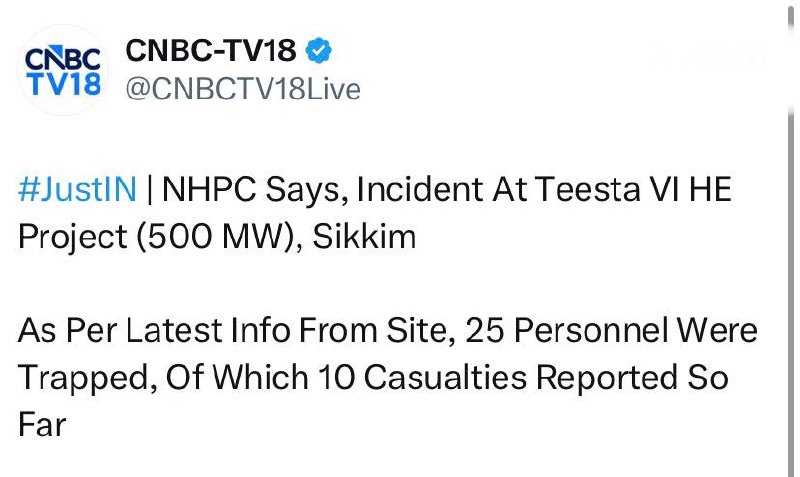Click the "10 Casualties" figure
The width and height of the screenshot is (800, 477).
(422, 378)
